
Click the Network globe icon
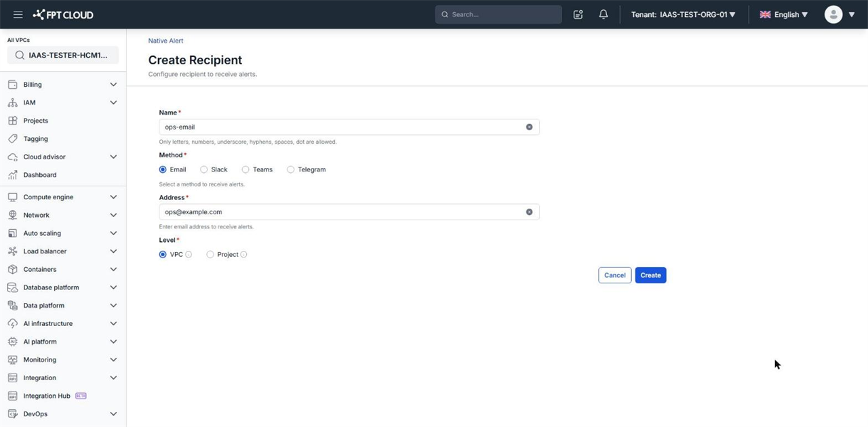point(12,215)
